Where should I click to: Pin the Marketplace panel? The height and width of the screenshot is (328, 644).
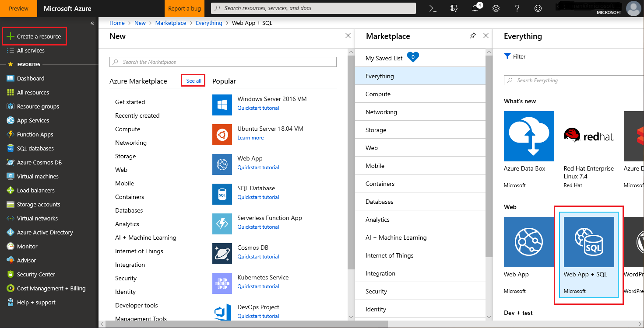(x=473, y=36)
